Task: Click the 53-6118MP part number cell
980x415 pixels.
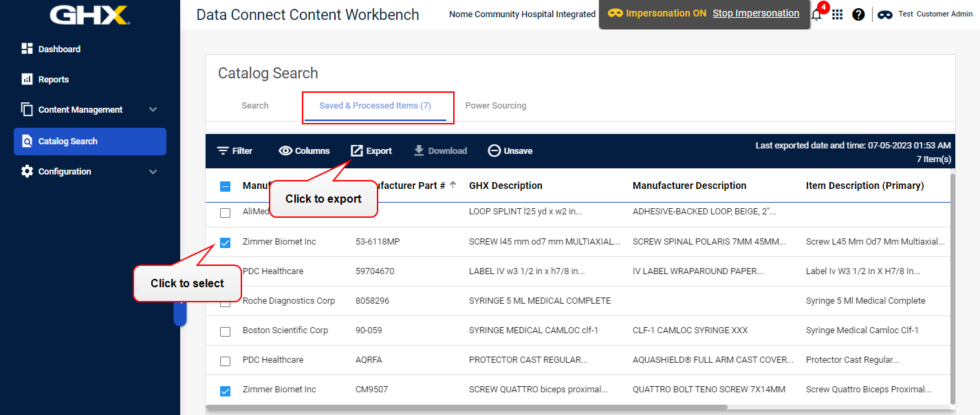Action: 378,242
